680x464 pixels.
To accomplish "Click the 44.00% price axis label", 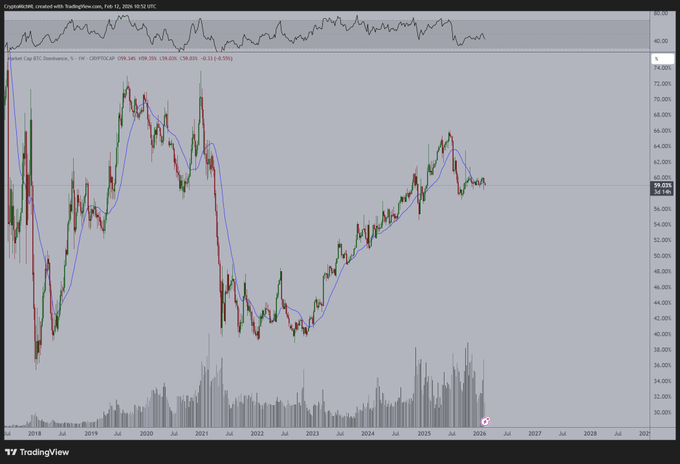I will (662, 303).
